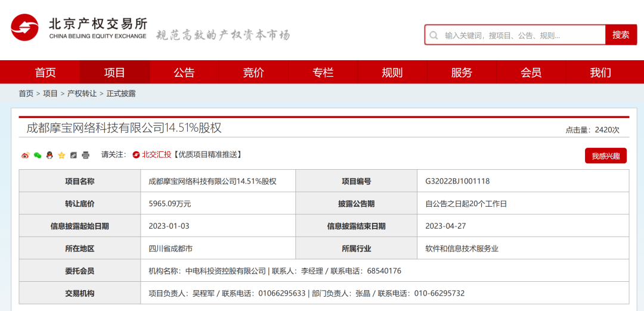The height and width of the screenshot is (311, 644).
Task: Share the listing on Weibo
Action: click(25, 155)
